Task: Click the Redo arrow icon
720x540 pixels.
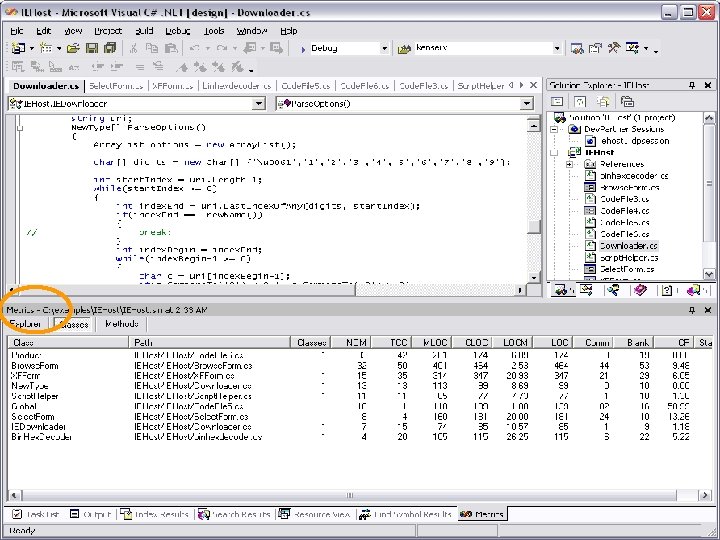Action: point(222,48)
